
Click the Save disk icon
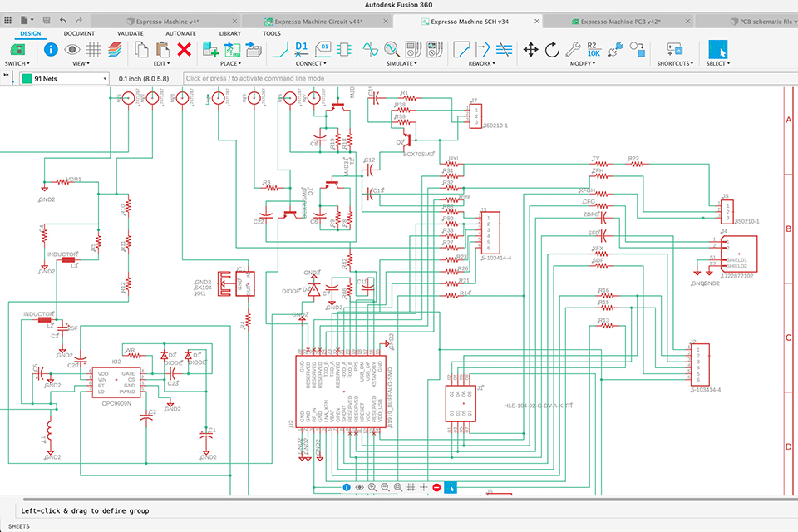point(47,20)
